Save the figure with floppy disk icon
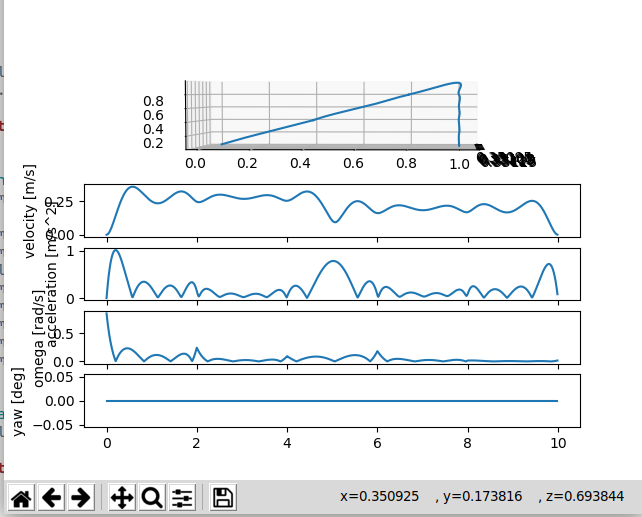642x517 pixels. (223, 497)
